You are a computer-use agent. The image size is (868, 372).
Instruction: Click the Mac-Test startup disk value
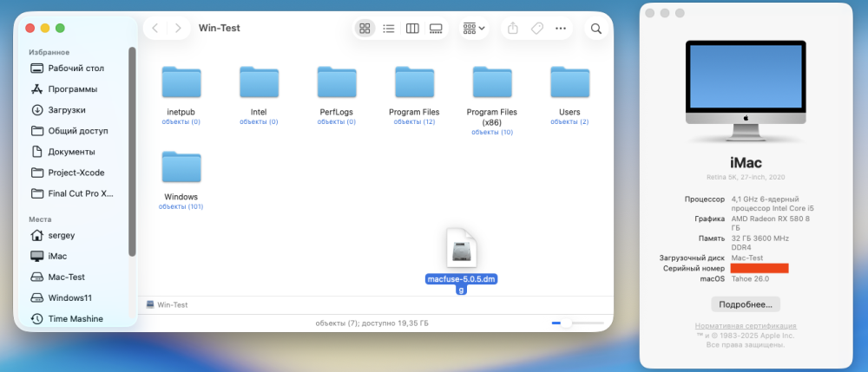point(747,258)
